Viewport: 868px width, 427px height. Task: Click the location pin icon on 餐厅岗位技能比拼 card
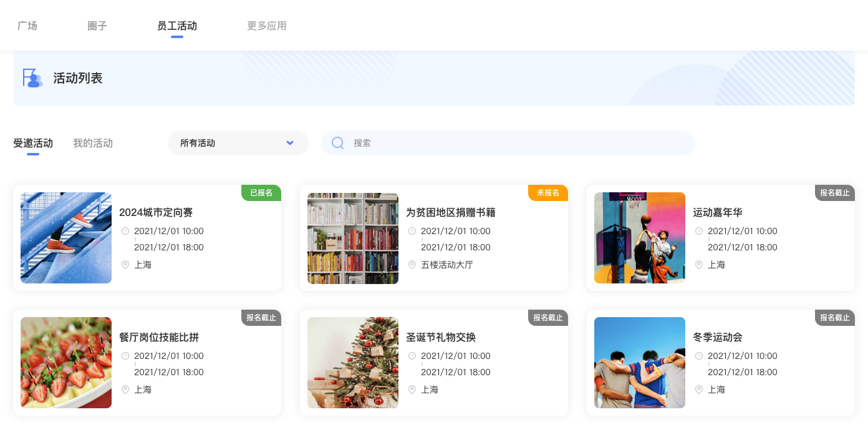click(125, 390)
